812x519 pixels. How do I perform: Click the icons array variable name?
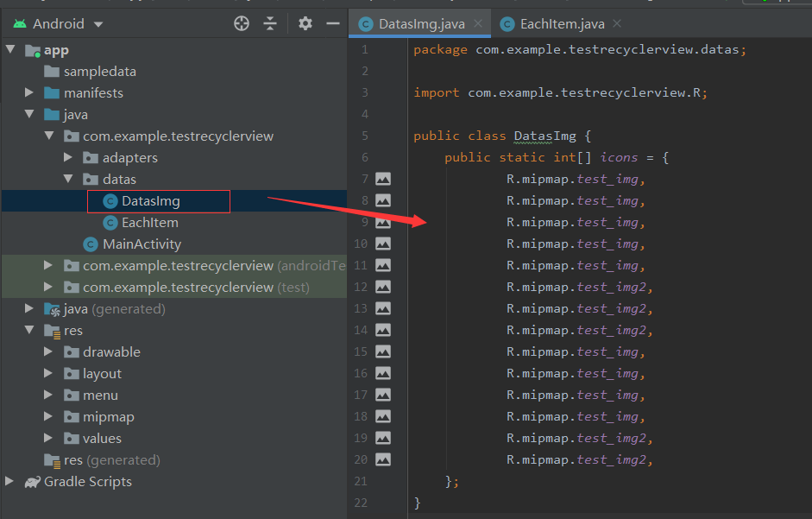(x=619, y=157)
